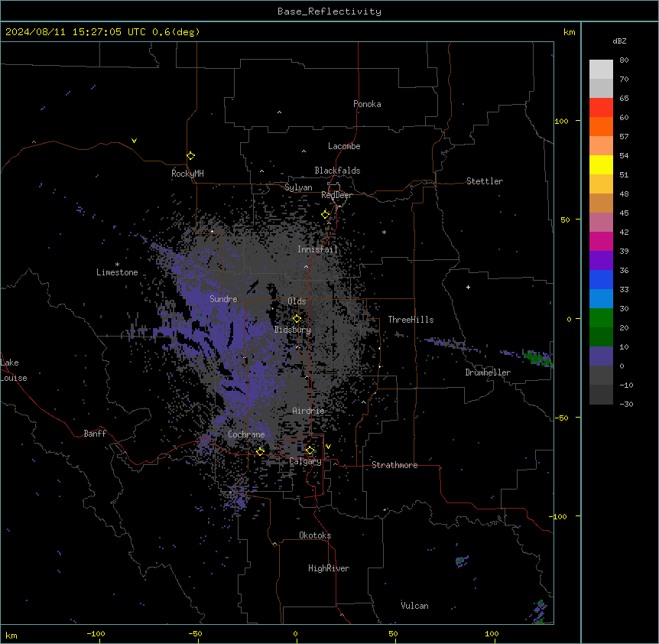Select the yellow diamond marker above Calgary
The image size is (659, 644).
[x=310, y=450]
